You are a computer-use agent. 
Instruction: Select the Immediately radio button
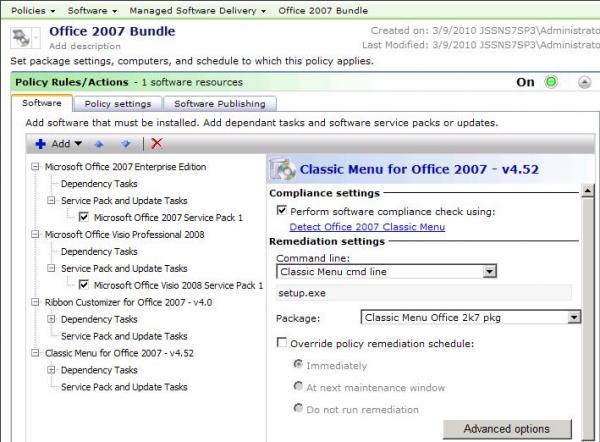(x=298, y=364)
